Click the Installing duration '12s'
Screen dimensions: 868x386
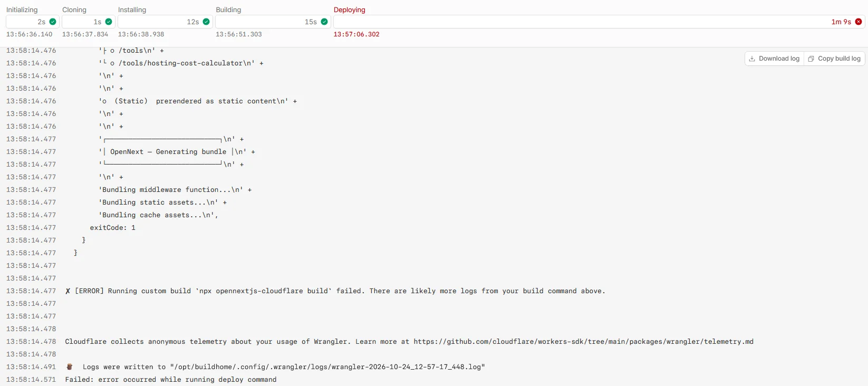coord(193,22)
